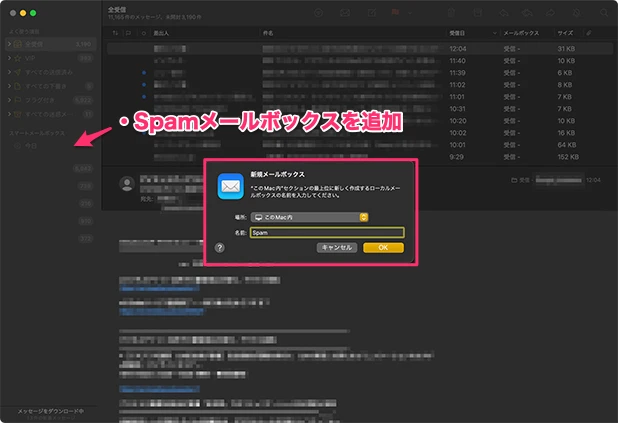Click the キャンセル button

pyautogui.click(x=336, y=247)
